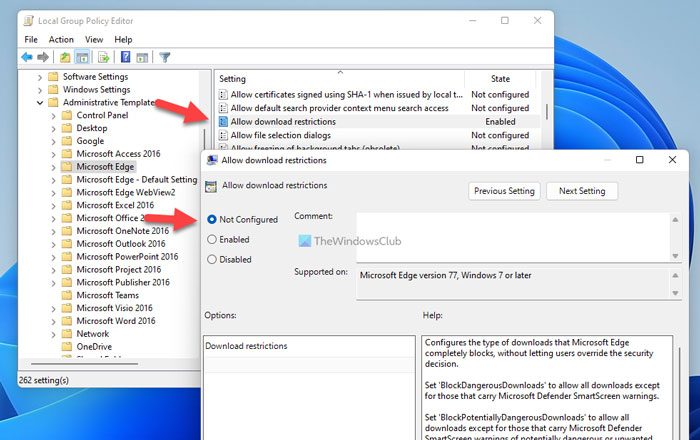Click the Next Setting button
This screenshot has height=440, width=700.
pyautogui.click(x=582, y=191)
